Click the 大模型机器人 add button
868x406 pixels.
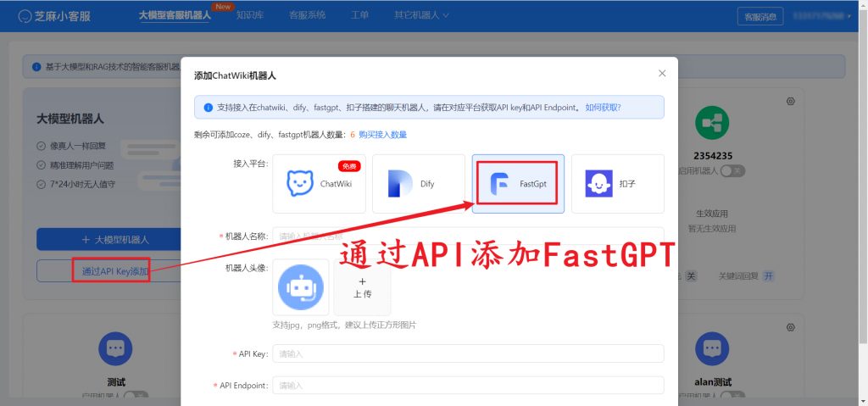pos(115,239)
